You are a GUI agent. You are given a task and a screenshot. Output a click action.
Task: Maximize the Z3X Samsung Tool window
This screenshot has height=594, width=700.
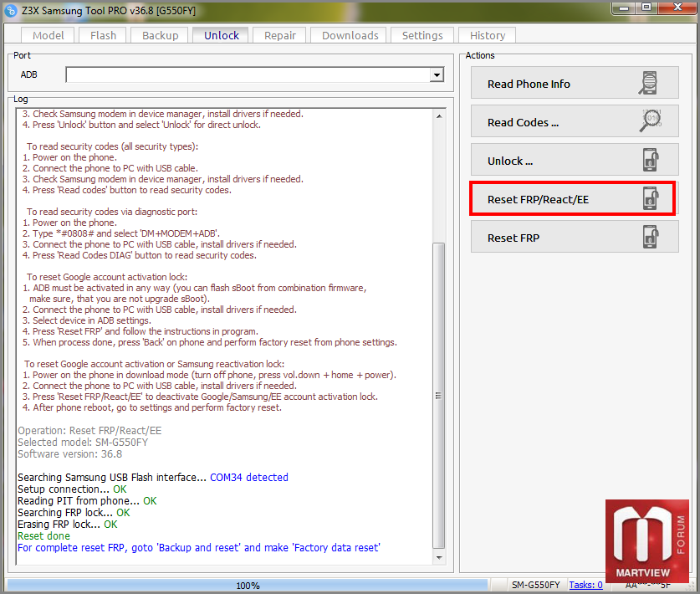(x=646, y=8)
